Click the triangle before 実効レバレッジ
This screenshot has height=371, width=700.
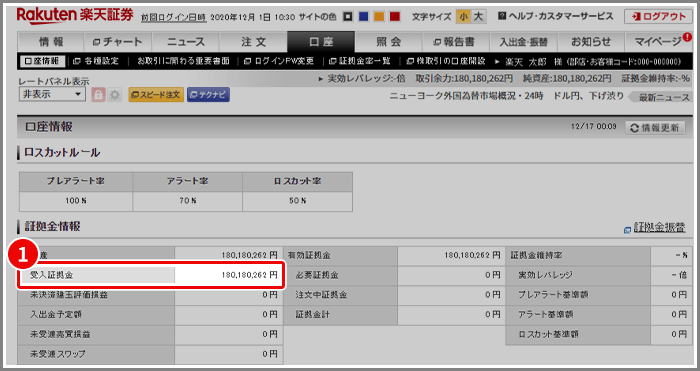pyautogui.click(x=321, y=79)
